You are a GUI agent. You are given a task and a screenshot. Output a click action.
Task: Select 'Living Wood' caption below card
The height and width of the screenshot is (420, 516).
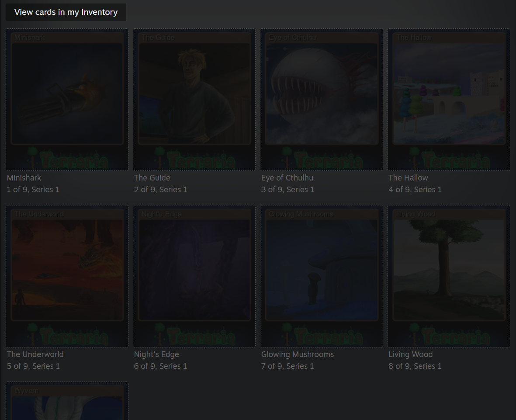[411, 354]
